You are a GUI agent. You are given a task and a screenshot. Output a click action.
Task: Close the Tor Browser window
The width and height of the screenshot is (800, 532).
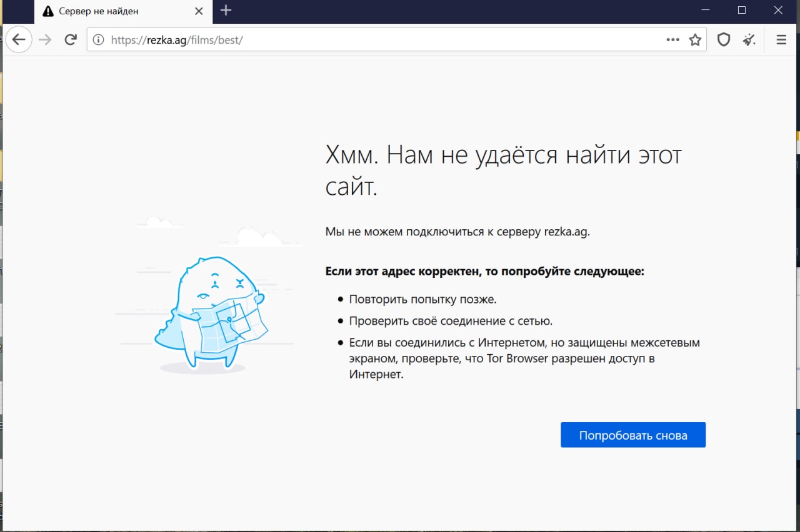tap(778, 11)
